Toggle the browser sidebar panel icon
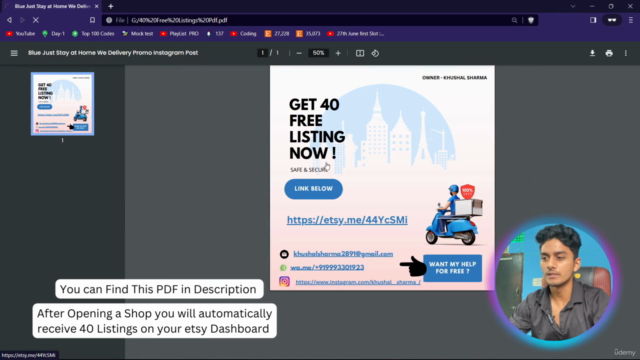 (593, 20)
